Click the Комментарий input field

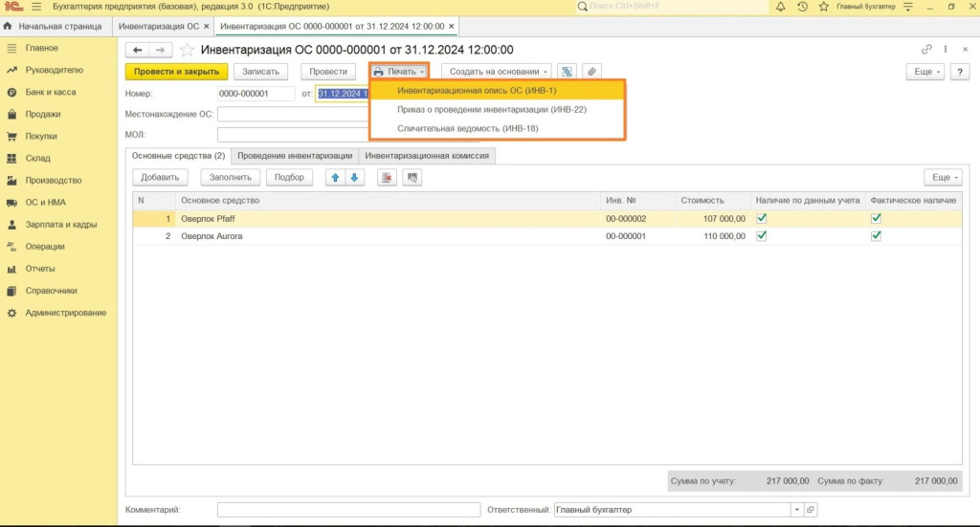tap(348, 510)
